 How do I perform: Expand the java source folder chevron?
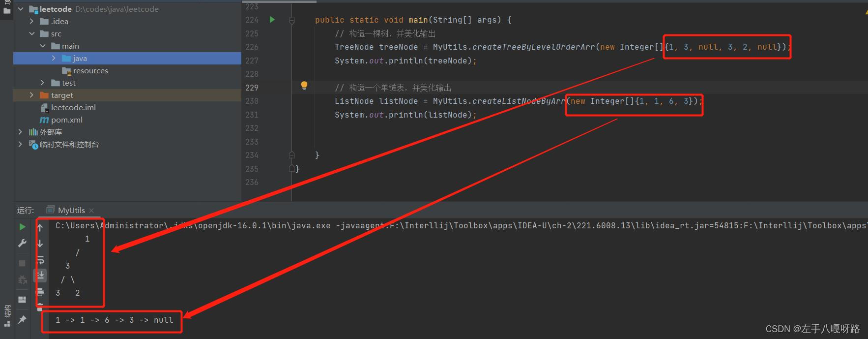(x=54, y=58)
